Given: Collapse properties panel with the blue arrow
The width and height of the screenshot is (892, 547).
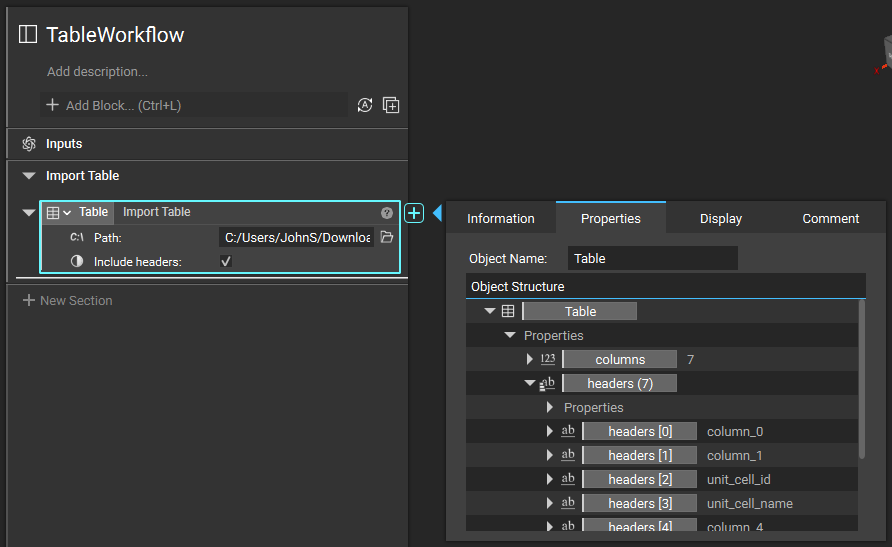Looking at the screenshot, I should click(437, 213).
